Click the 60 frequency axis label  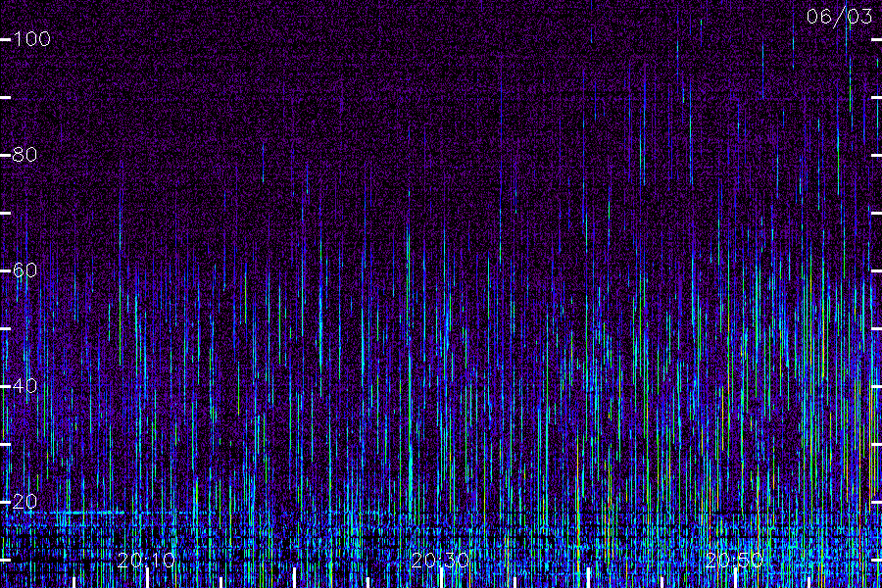(24, 270)
